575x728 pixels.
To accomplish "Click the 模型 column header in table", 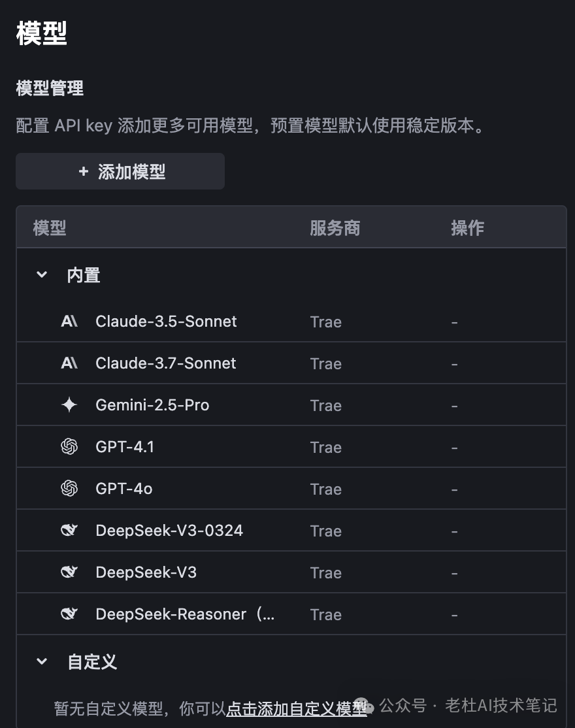I will 50,228.
